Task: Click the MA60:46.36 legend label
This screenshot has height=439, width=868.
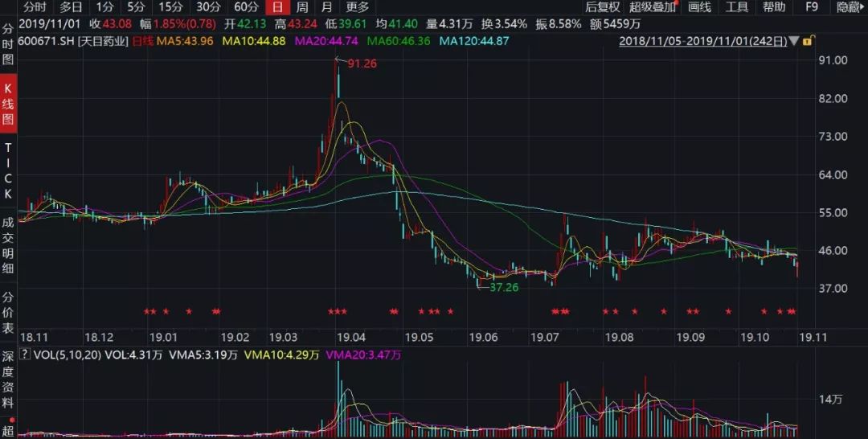Action: click(399, 41)
